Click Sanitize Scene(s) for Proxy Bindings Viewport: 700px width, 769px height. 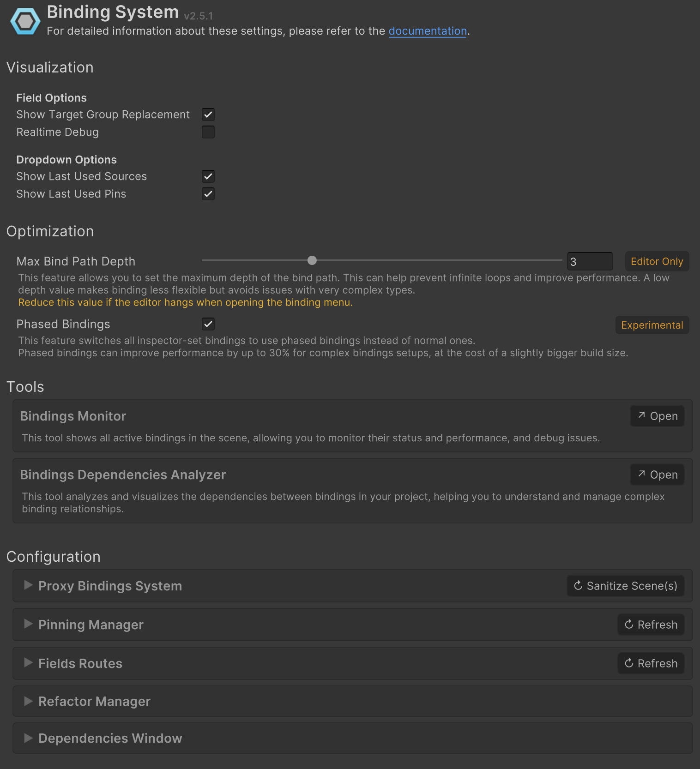pyautogui.click(x=625, y=586)
